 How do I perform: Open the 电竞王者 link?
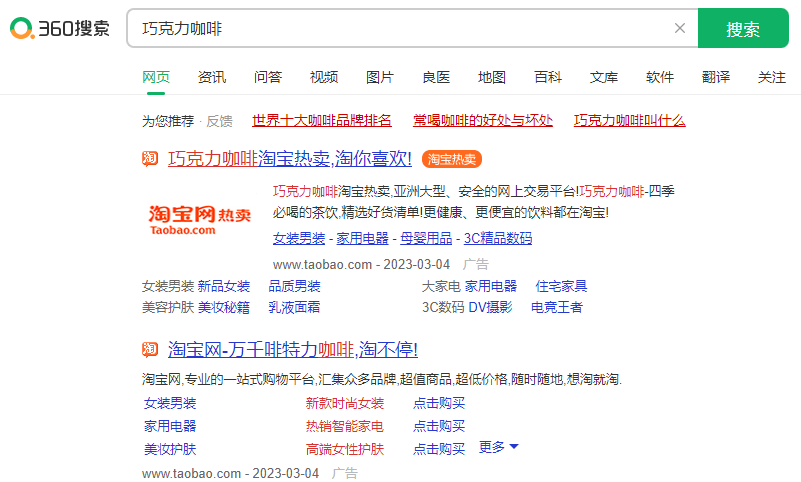557,307
